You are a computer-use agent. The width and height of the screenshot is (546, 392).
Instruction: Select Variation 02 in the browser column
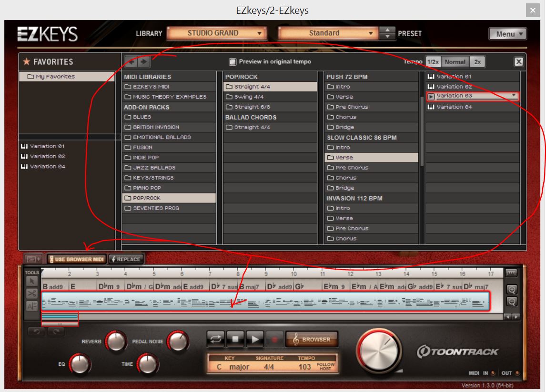tap(473, 87)
